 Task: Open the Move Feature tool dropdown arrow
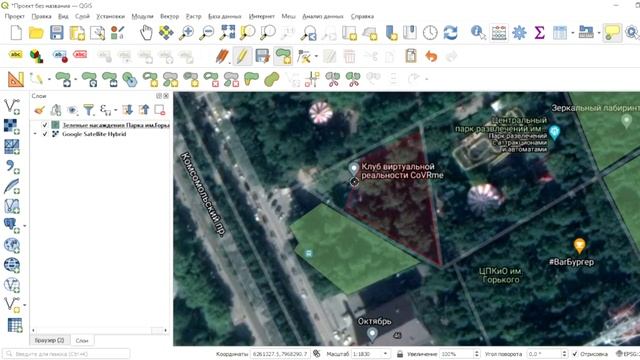pos(76,79)
